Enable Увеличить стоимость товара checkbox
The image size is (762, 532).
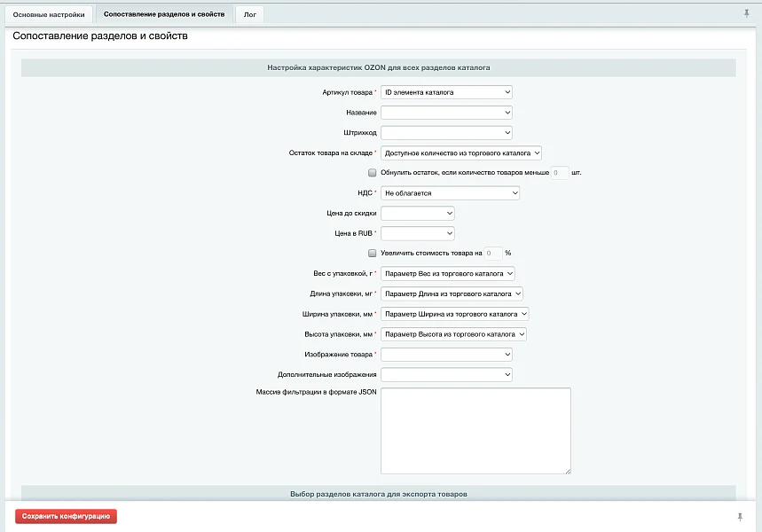pos(373,253)
